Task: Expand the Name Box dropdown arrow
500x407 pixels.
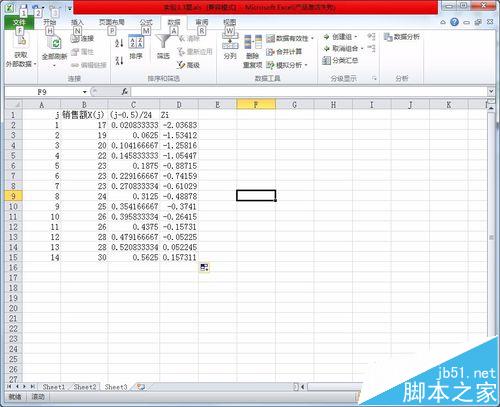Action: [85, 92]
